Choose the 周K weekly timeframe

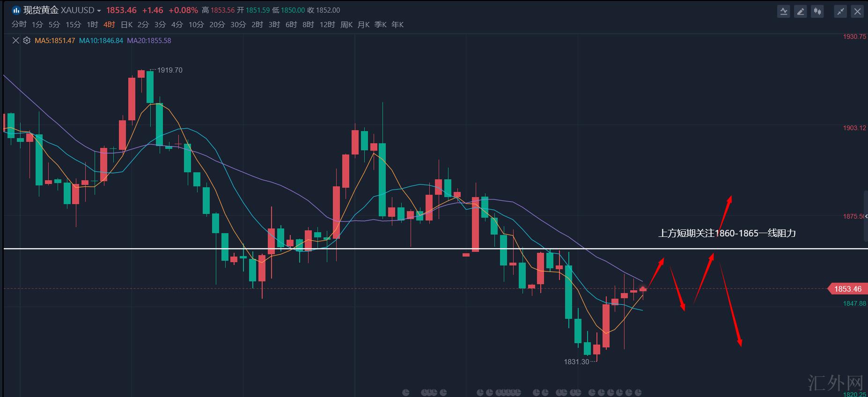346,25
